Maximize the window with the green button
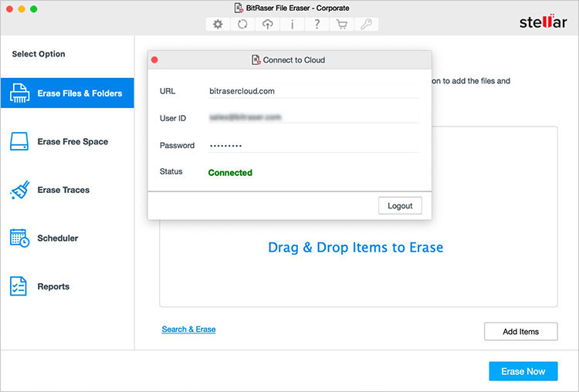 coord(34,8)
